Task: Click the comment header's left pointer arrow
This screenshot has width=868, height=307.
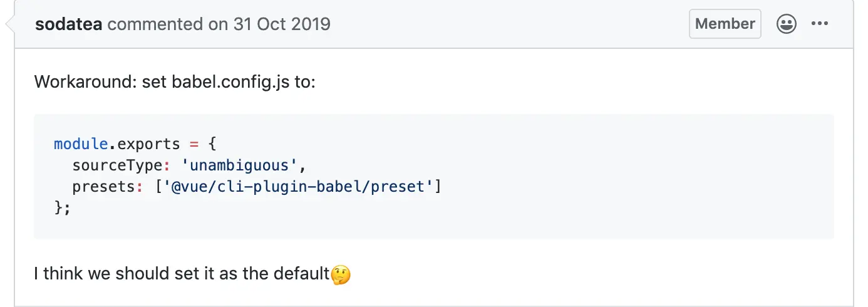Action: point(9,24)
